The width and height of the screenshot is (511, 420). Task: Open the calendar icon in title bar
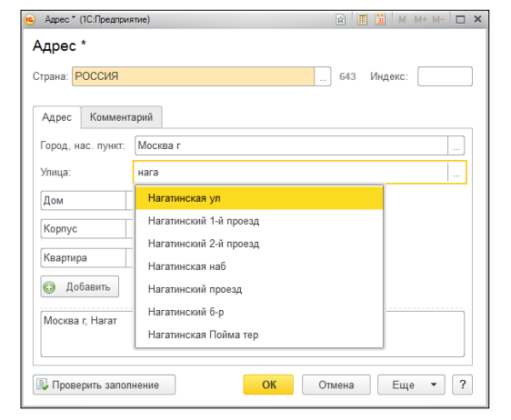point(380,20)
